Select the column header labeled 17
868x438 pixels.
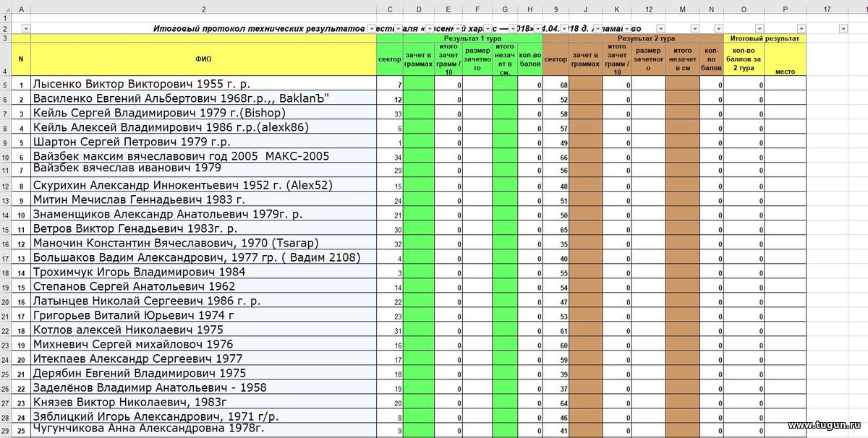pos(827,9)
